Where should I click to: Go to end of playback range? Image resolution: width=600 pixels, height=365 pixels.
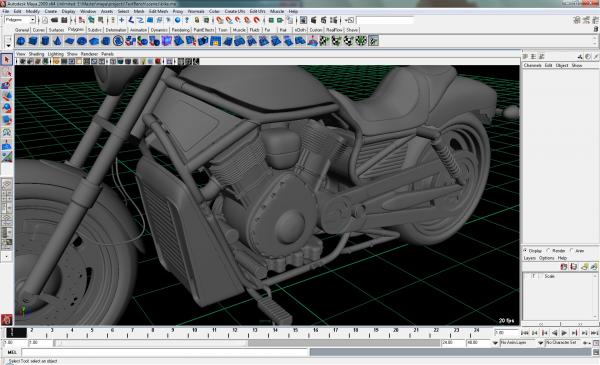click(594, 333)
